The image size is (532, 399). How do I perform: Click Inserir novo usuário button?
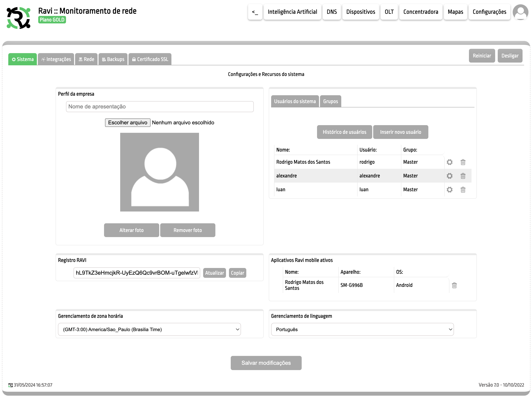pos(400,132)
